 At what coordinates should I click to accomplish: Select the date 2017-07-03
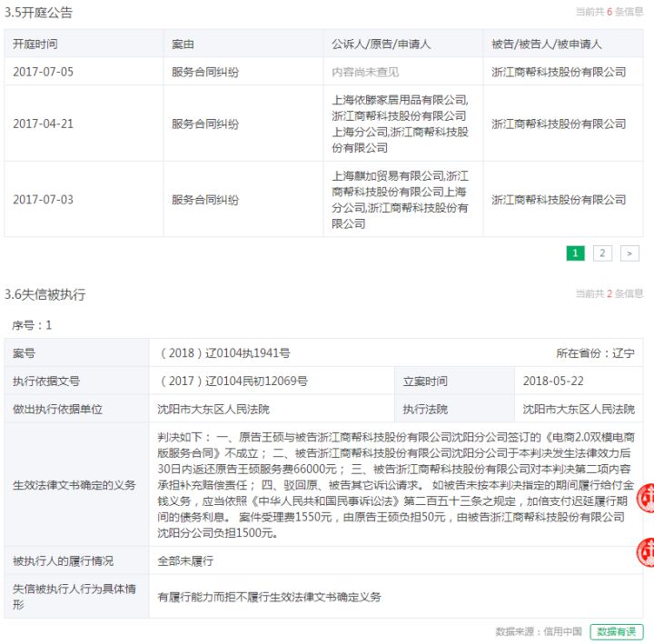point(43,200)
